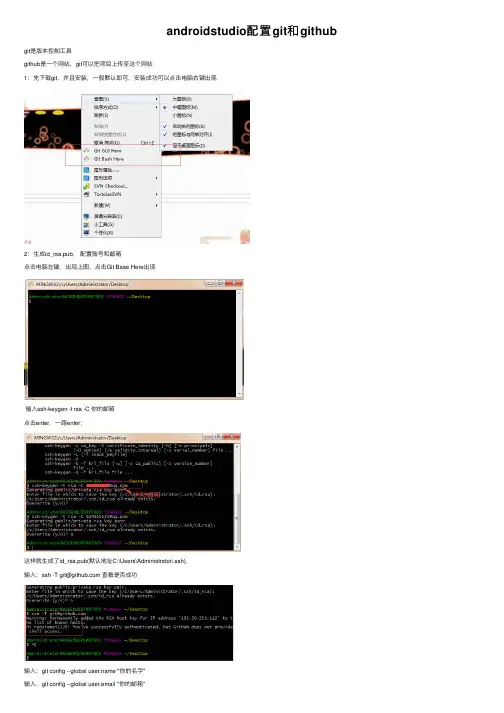The image size is (504, 713).
Task: Click the text '输入: ssh -T git@github.com'
Action: 62,575
